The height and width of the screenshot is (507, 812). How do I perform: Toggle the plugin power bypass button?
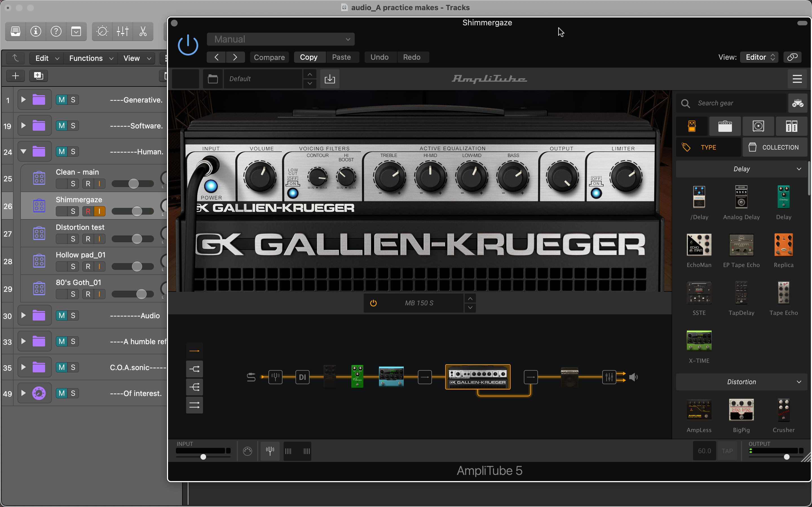(x=188, y=45)
